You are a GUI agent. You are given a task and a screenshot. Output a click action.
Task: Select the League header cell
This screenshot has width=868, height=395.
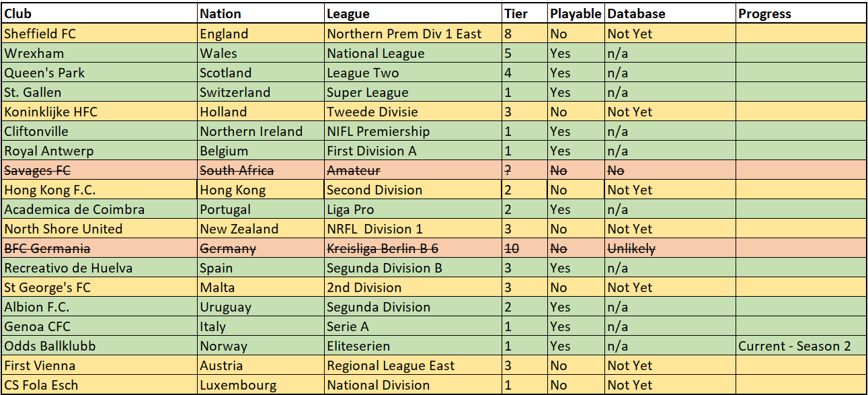point(413,14)
